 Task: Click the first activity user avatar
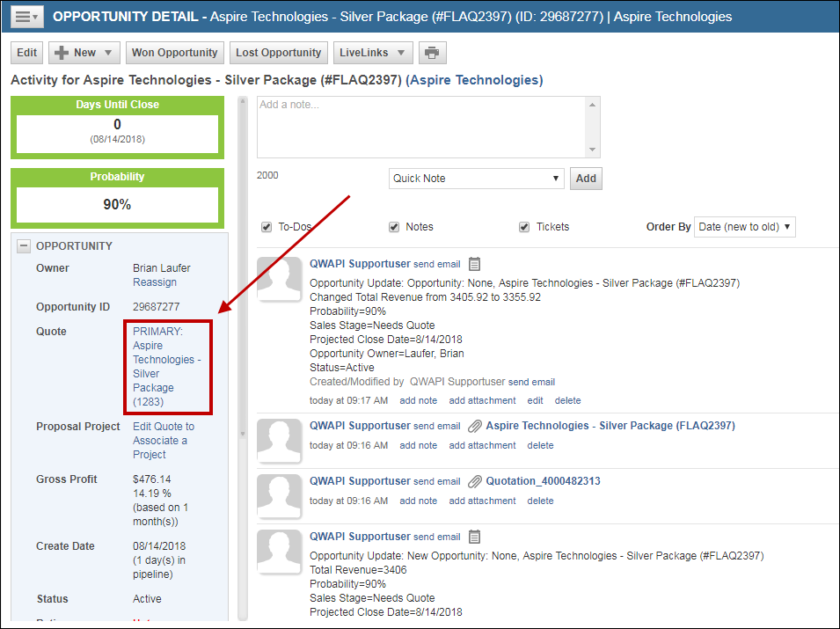[280, 280]
